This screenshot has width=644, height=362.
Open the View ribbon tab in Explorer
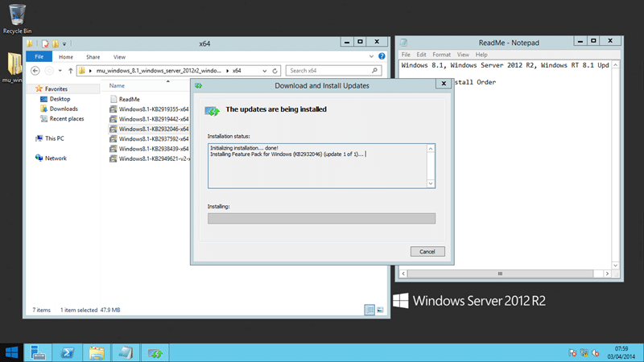[x=119, y=57]
